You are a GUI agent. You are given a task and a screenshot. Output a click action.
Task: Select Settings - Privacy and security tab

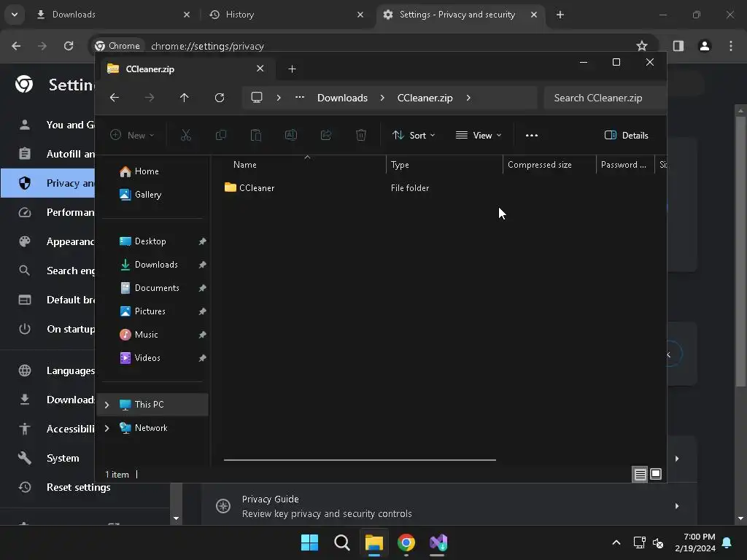point(461,15)
